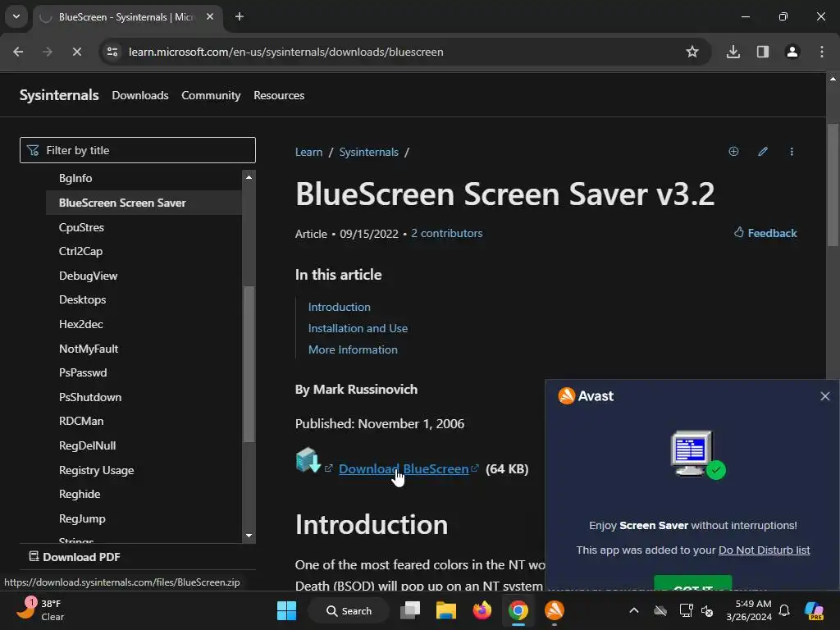Click the add to collection plus icon

(x=733, y=152)
